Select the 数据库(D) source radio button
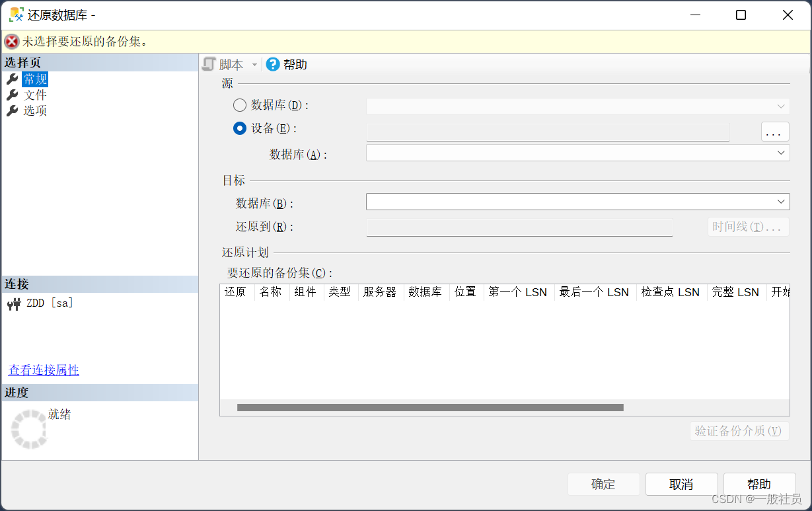The height and width of the screenshot is (511, 812). [240, 105]
